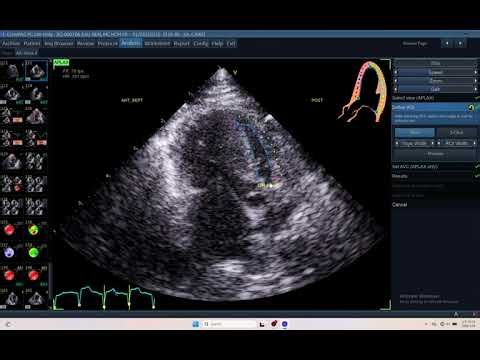Open the Report menu item
Viewport: 480px width, 360px height.
[181, 44]
